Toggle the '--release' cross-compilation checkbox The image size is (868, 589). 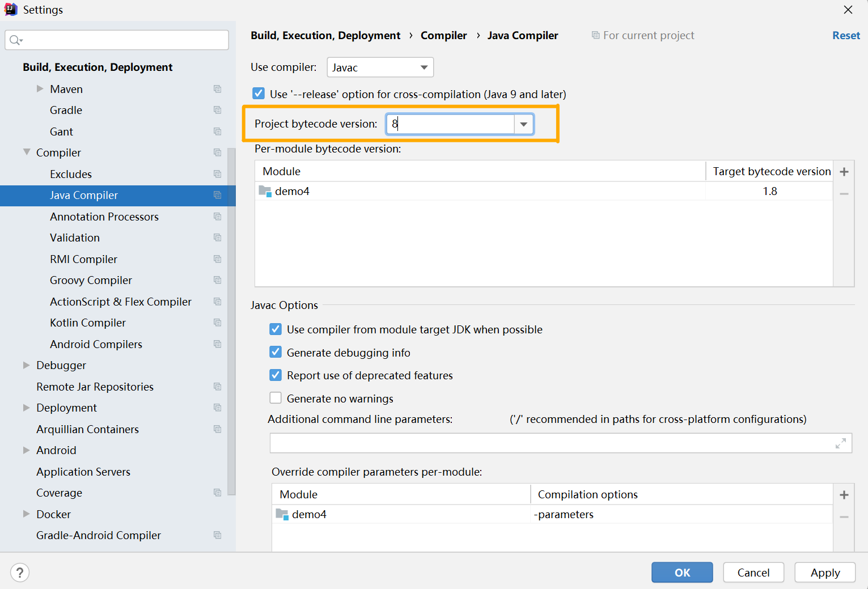tap(259, 94)
